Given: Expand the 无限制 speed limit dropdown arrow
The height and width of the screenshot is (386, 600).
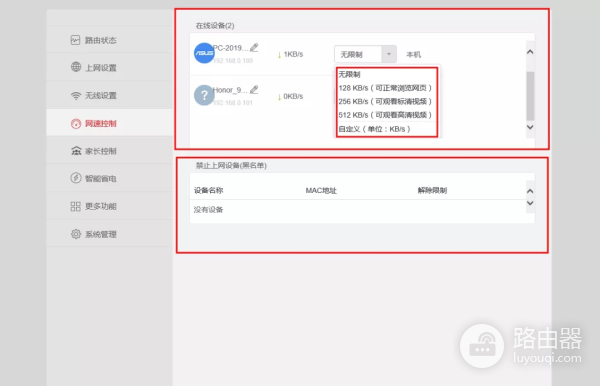Looking at the screenshot, I should 389,54.
